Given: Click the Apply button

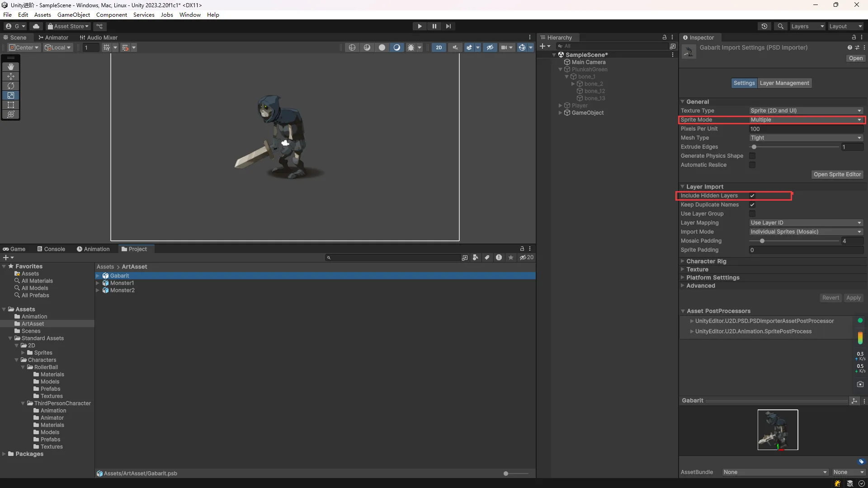Looking at the screenshot, I should pyautogui.click(x=853, y=298).
